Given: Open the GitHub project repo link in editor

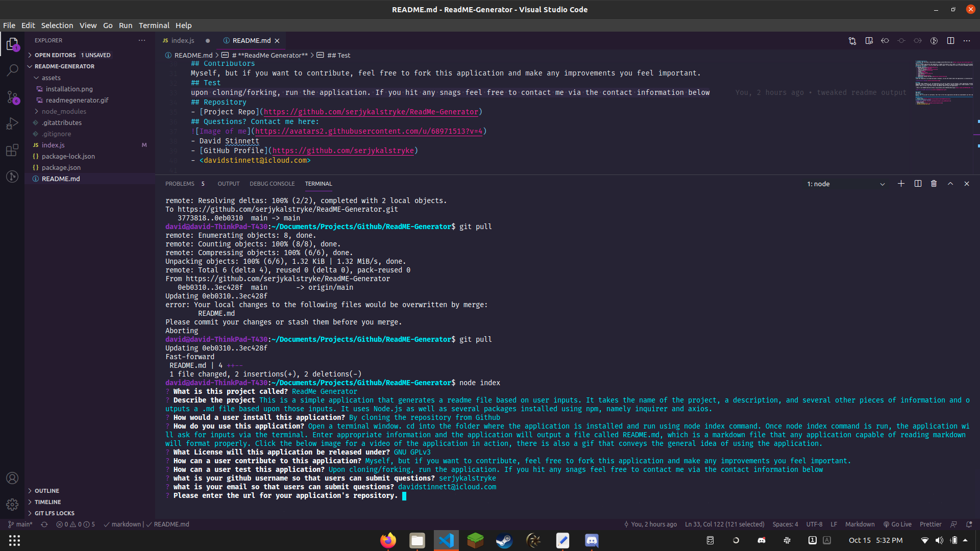Looking at the screenshot, I should coord(371,112).
